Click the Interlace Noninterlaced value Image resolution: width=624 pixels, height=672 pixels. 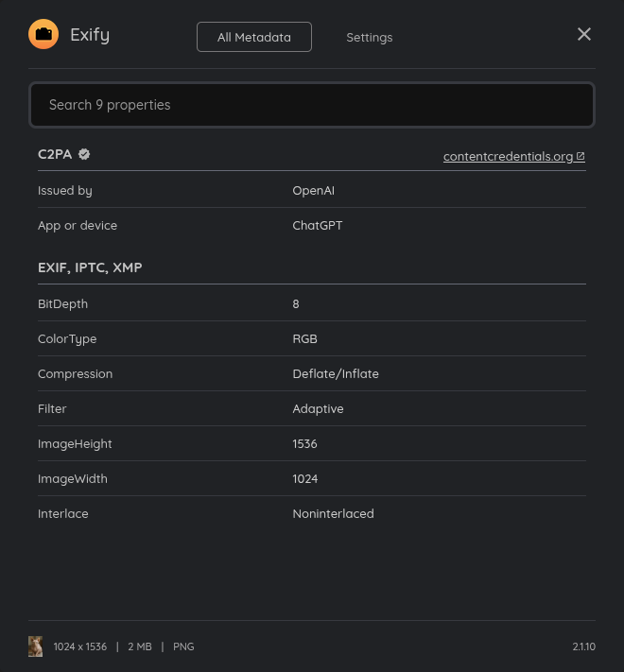[x=333, y=513]
